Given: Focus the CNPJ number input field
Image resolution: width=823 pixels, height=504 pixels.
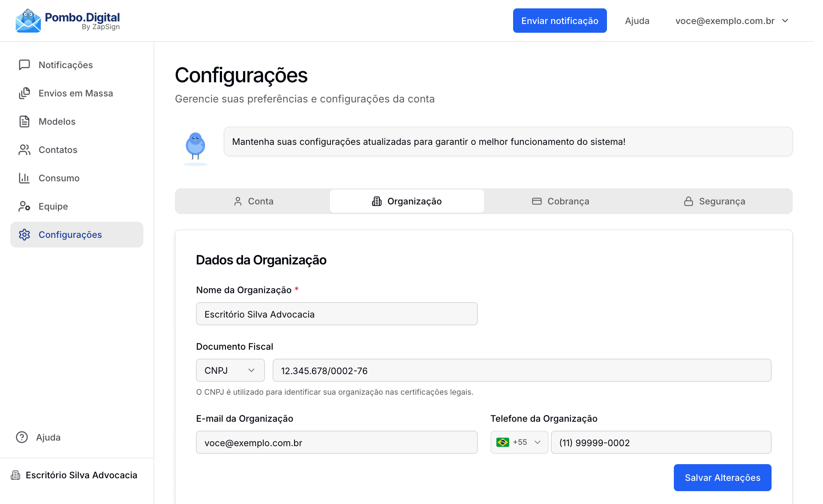Looking at the screenshot, I should [522, 370].
